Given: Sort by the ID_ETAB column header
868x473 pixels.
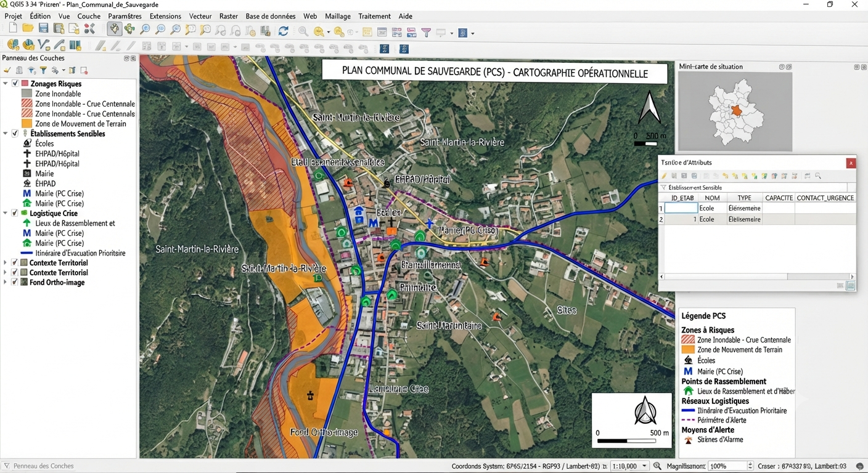Looking at the screenshot, I should (x=682, y=198).
